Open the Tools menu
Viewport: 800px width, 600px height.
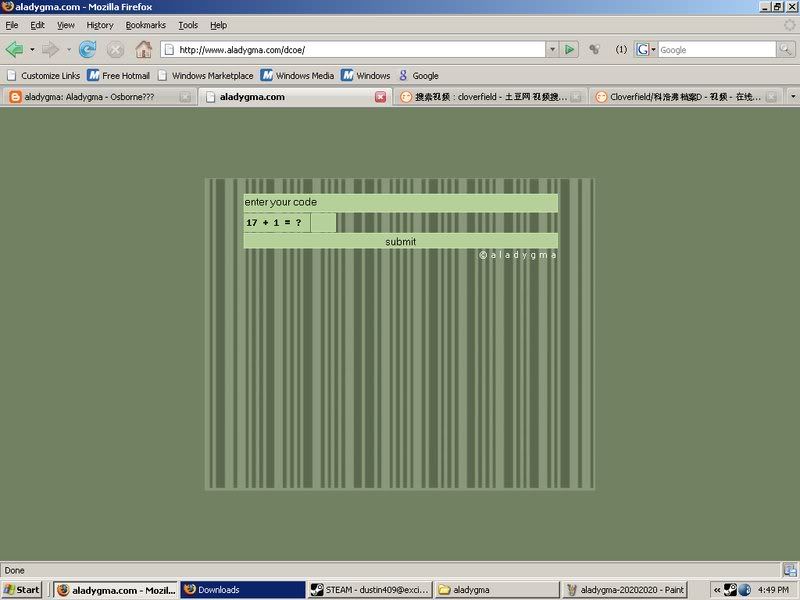(x=188, y=25)
